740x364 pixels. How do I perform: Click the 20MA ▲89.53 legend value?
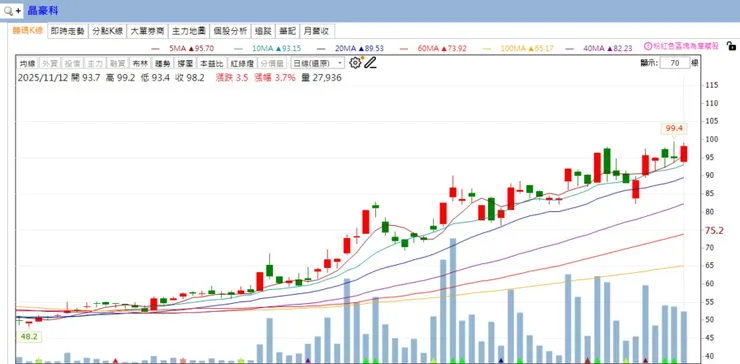point(359,48)
